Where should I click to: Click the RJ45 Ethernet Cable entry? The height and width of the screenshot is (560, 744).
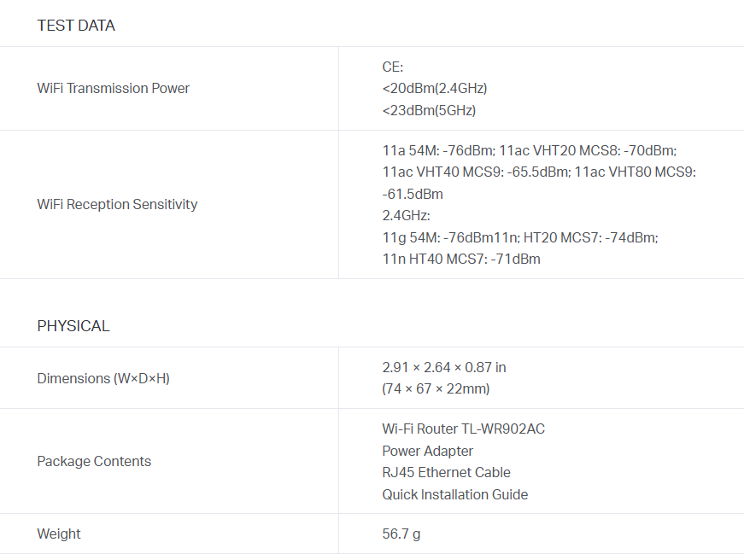(x=446, y=472)
